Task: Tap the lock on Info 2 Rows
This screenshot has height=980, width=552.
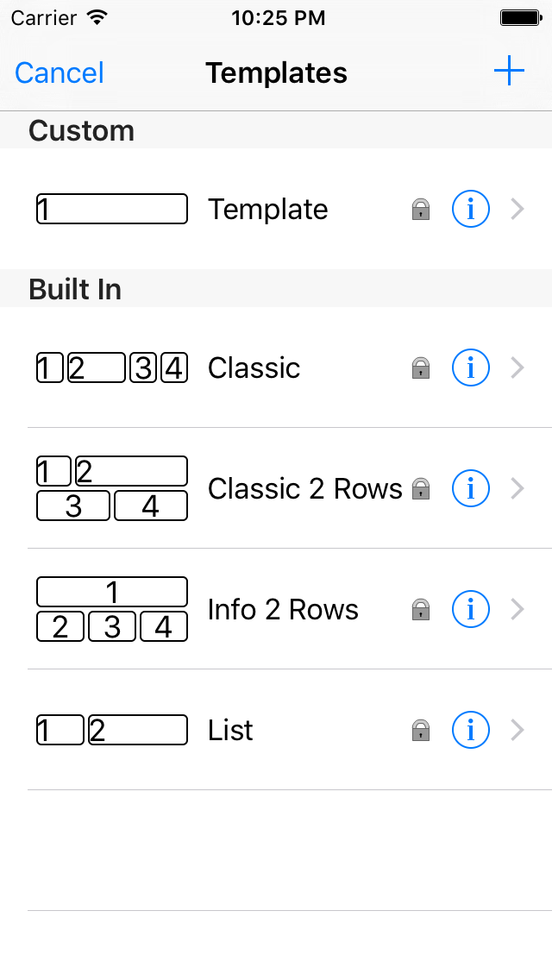Action: pos(421,610)
